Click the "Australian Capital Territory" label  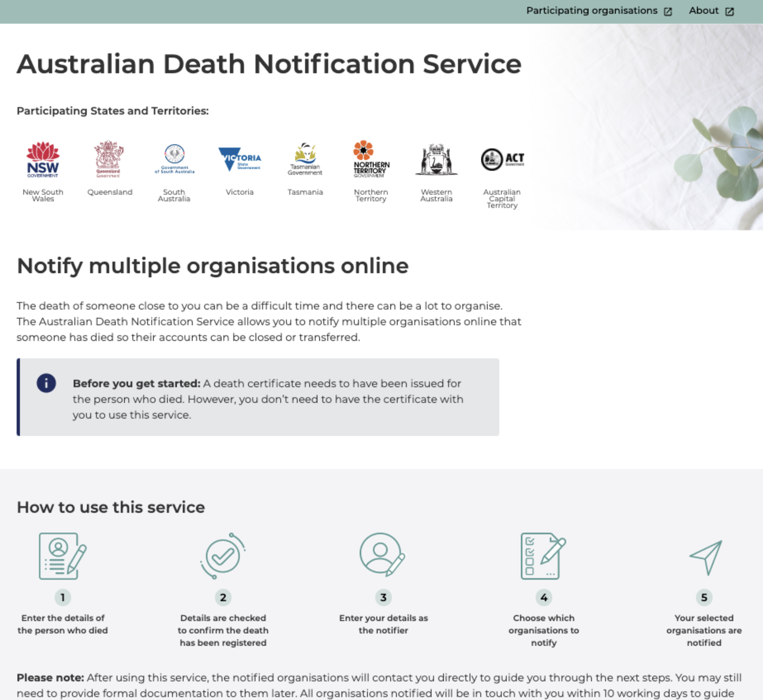[x=502, y=199]
